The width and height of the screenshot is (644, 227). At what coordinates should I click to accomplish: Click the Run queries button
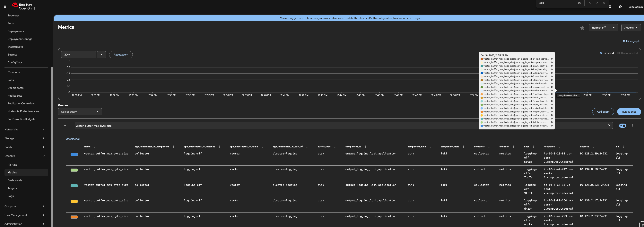tap(629, 112)
